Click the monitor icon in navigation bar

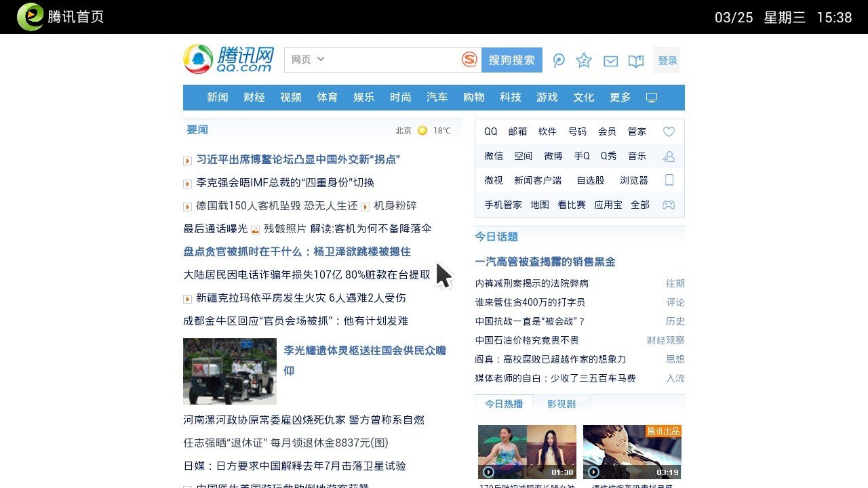coord(652,98)
